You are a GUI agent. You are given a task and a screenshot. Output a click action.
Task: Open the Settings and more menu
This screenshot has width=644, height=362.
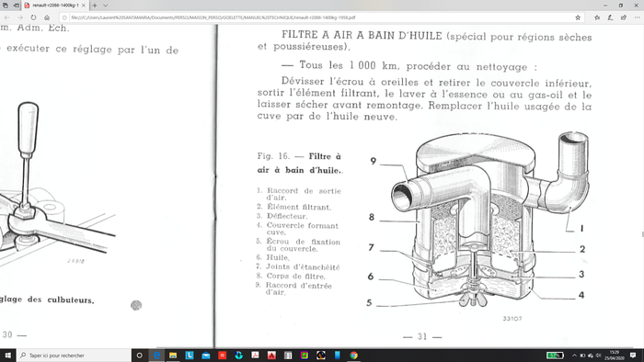[637, 17]
